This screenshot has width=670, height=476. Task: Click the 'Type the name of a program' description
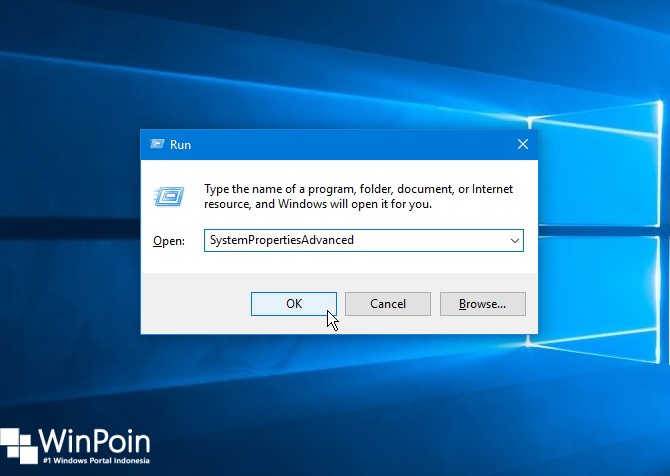(x=359, y=197)
